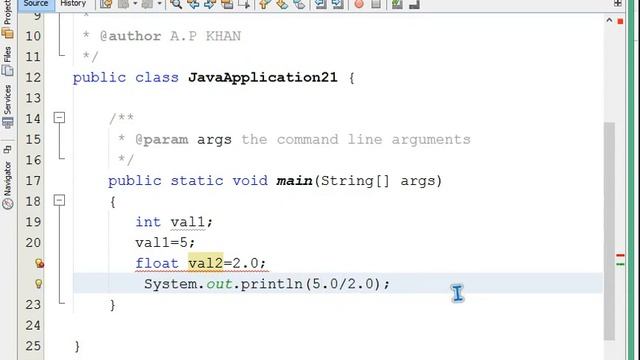The width and height of the screenshot is (640, 360).
Task: Jump to Next Bookmark icon
Action: coord(282,4)
